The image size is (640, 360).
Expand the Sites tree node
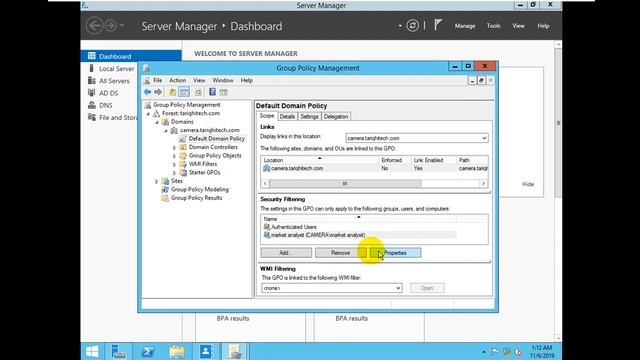tap(156, 181)
